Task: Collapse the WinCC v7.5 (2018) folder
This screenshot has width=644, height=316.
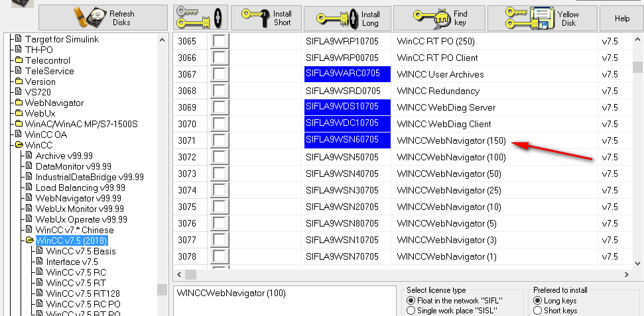Action: point(29,240)
